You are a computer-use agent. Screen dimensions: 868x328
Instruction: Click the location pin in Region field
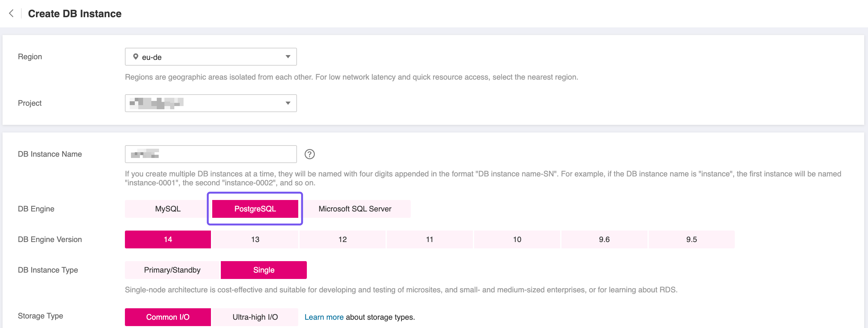135,57
